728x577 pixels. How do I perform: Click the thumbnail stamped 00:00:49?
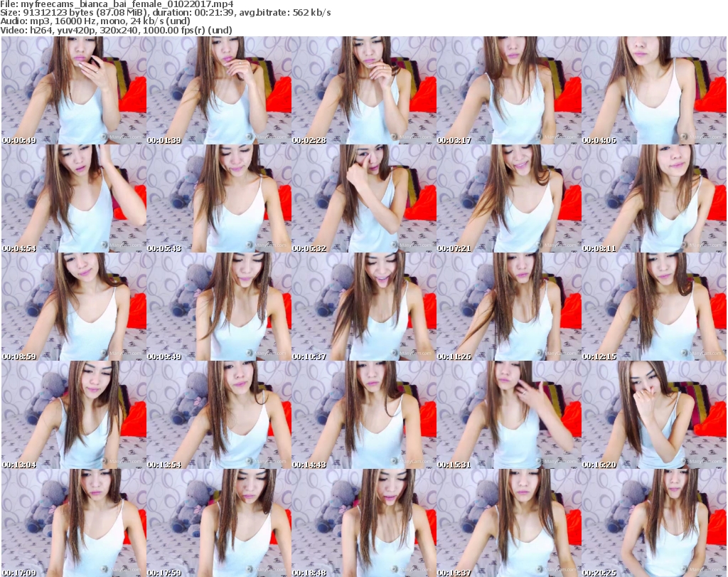[74, 90]
